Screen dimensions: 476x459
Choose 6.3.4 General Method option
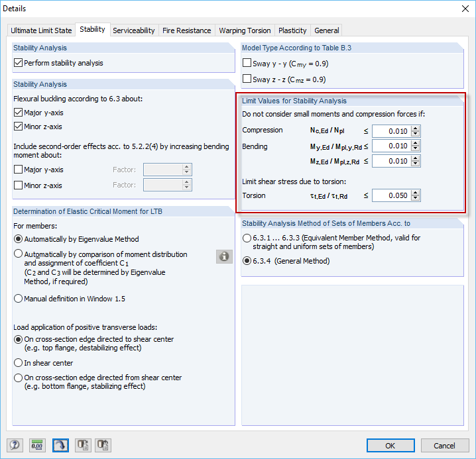tap(247, 261)
